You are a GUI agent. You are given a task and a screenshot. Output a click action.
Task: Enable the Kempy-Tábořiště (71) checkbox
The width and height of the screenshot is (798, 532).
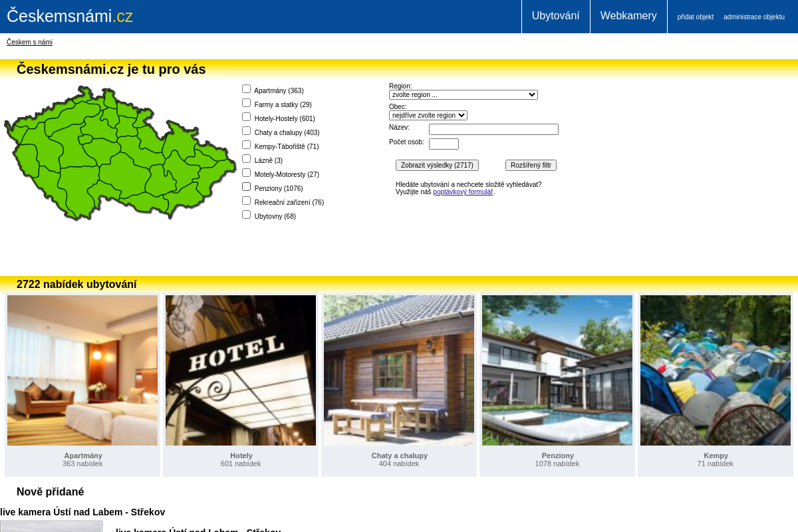246,144
